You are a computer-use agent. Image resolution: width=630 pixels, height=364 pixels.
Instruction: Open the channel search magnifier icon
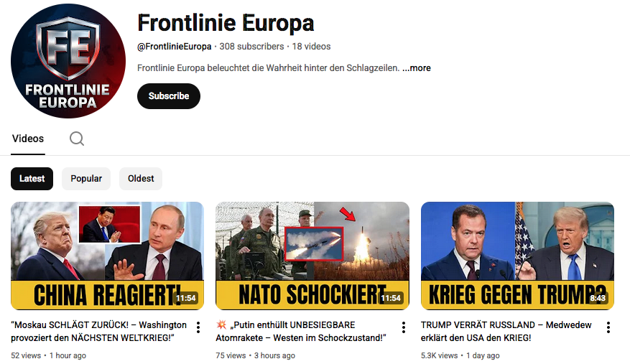77,139
